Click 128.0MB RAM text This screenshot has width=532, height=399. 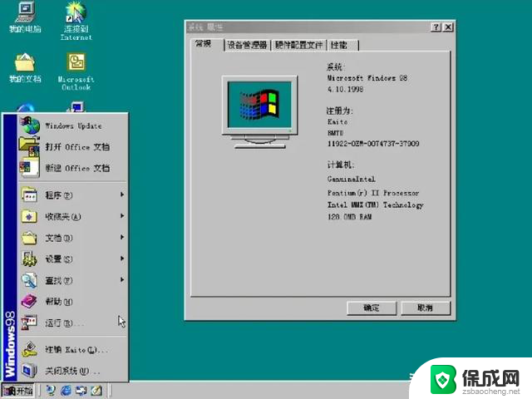click(x=349, y=216)
